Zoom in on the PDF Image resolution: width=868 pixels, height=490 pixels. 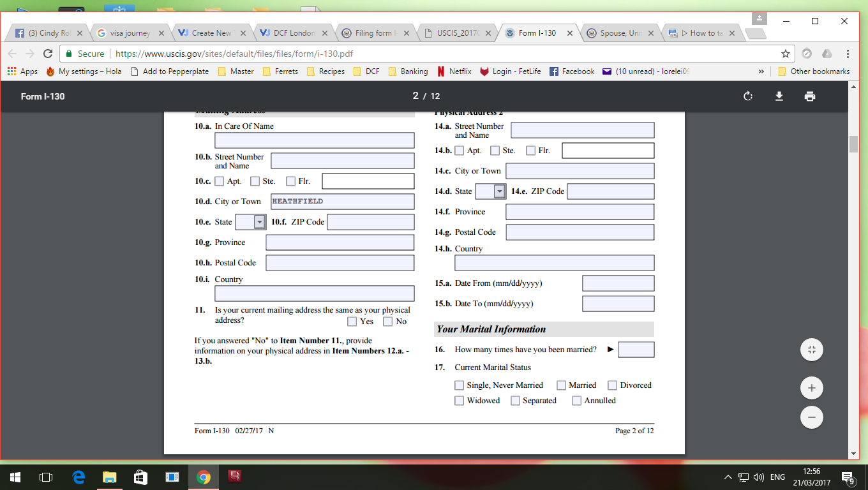click(812, 388)
